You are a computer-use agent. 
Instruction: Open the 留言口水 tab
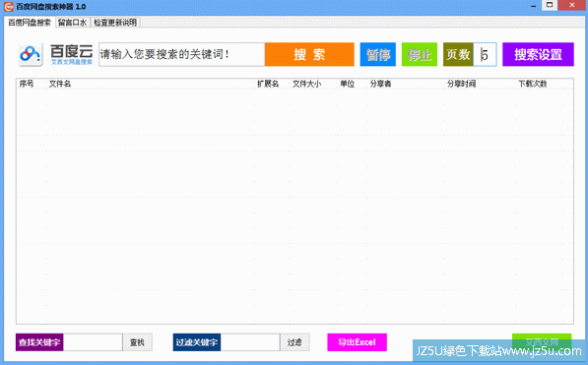(x=72, y=23)
